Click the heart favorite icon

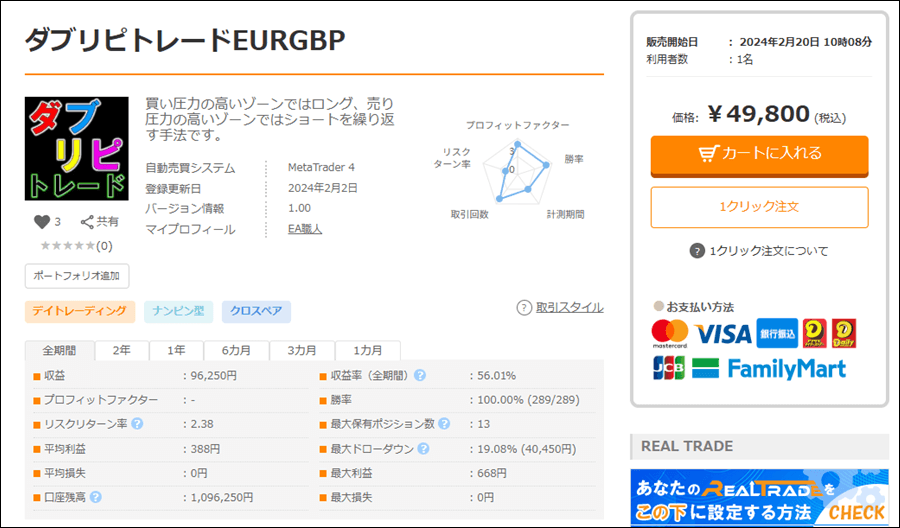pyautogui.click(x=42, y=222)
